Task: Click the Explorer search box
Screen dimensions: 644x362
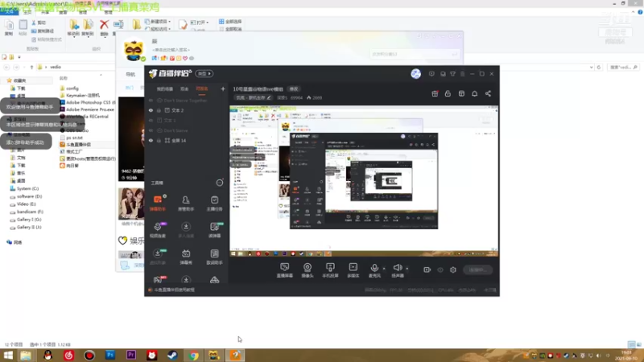Action: coord(622,67)
